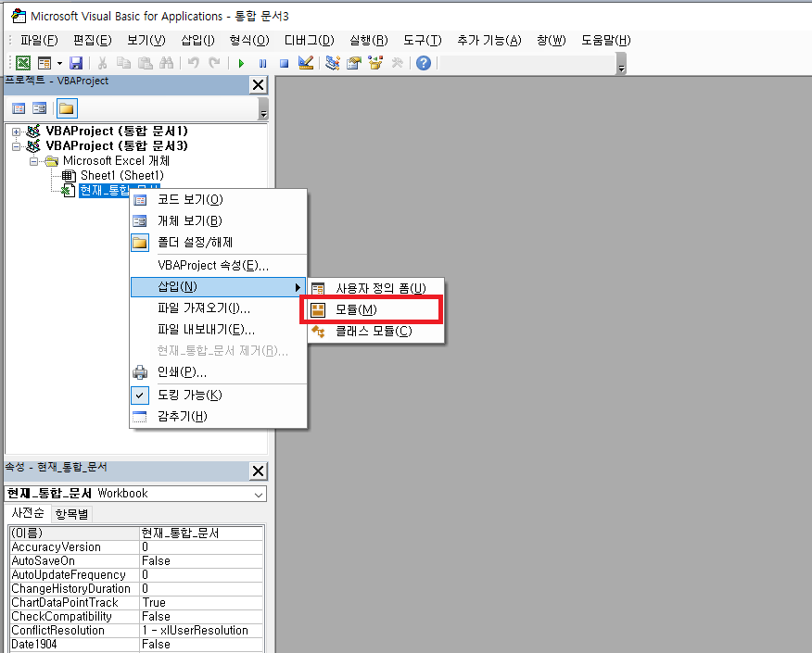This screenshot has height=653, width=812.
Task: Click the Find binoculars icon
Action: tap(166, 63)
